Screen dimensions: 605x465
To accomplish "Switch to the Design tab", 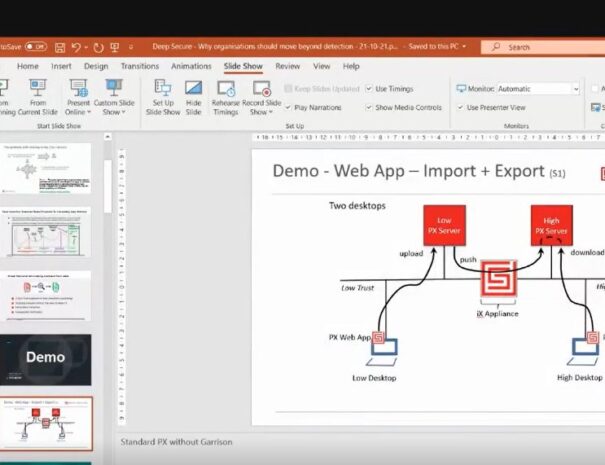I will (x=96, y=66).
